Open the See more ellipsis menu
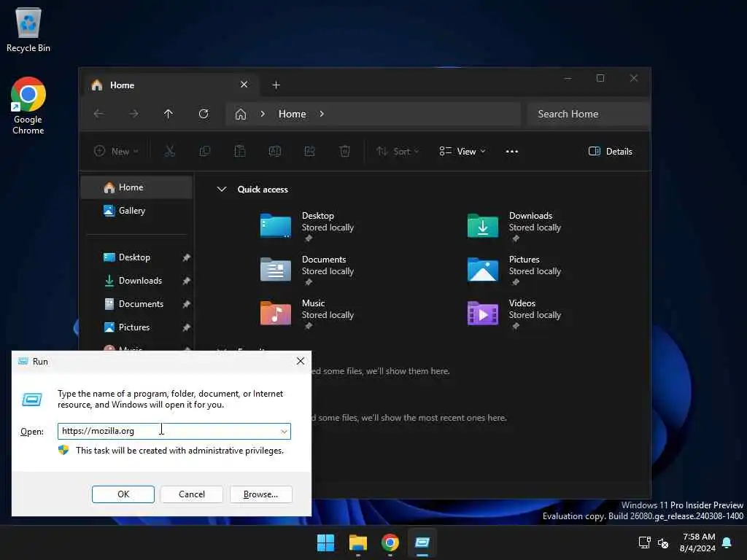747x560 pixels. [x=511, y=152]
